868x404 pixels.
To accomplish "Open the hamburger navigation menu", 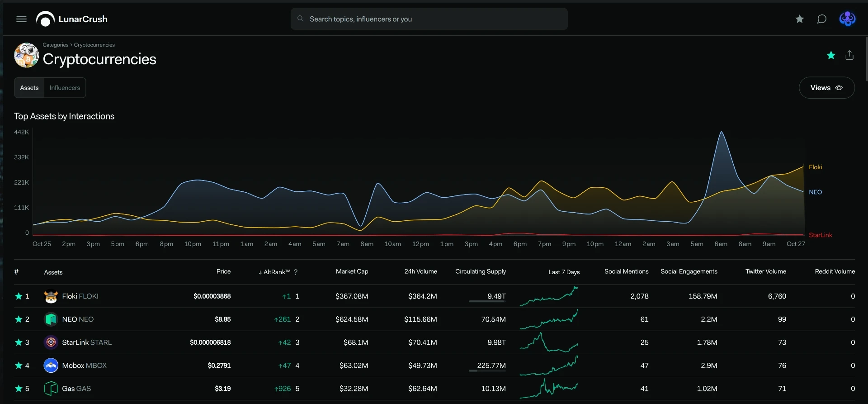I will pyautogui.click(x=21, y=19).
